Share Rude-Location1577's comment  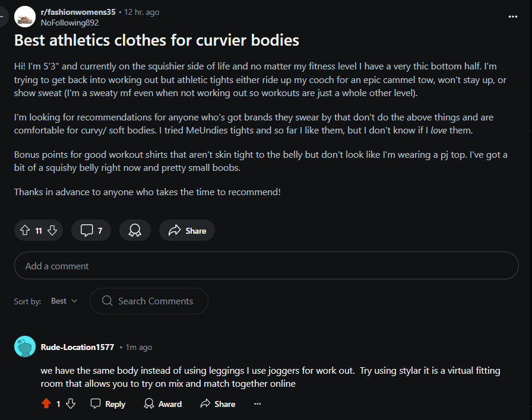(x=218, y=404)
